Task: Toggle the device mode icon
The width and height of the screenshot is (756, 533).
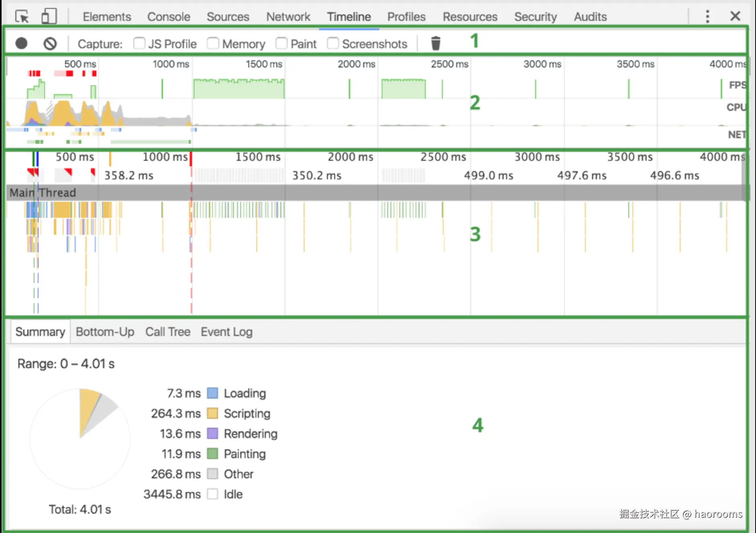Action: (49, 16)
